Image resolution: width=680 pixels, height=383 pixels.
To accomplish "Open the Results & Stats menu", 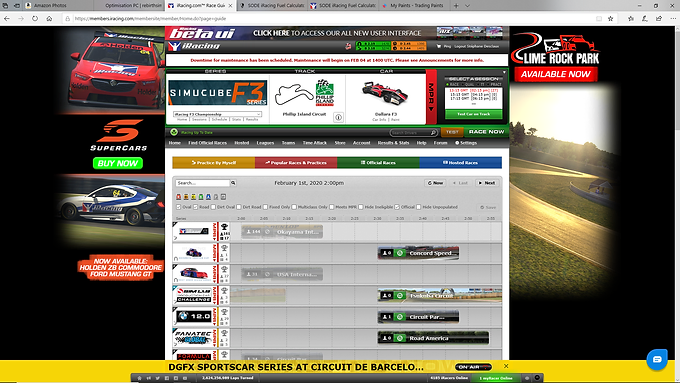I will coord(393,143).
